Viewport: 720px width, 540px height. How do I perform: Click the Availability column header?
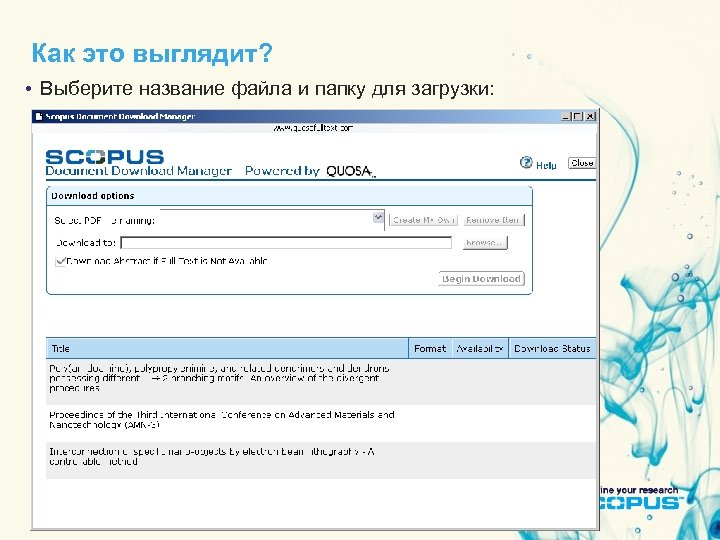pyautogui.click(x=480, y=349)
